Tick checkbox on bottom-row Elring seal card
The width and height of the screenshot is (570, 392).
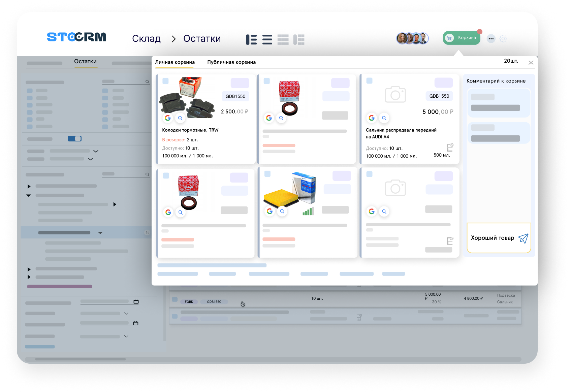(x=166, y=175)
